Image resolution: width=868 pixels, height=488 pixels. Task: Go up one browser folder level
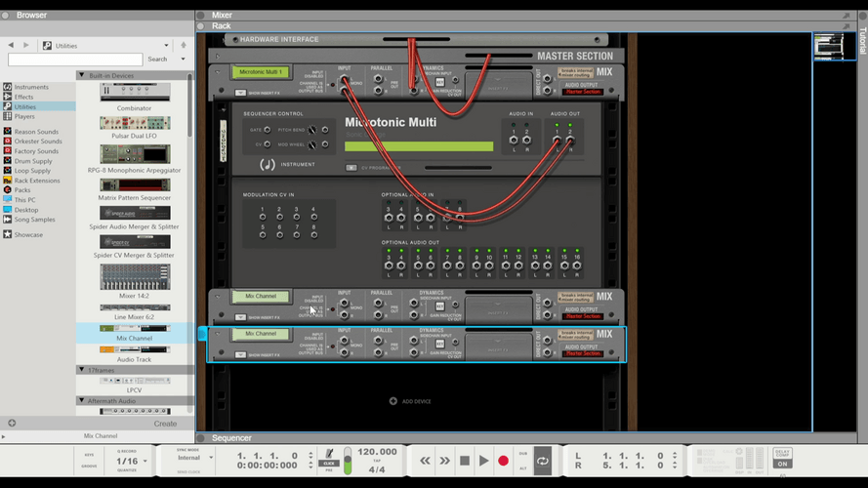[184, 45]
